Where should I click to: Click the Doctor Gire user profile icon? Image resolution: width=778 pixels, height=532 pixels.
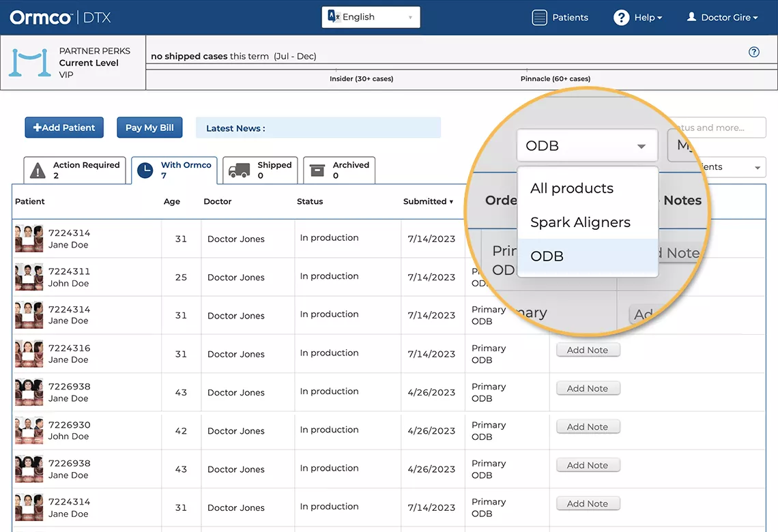tap(691, 17)
